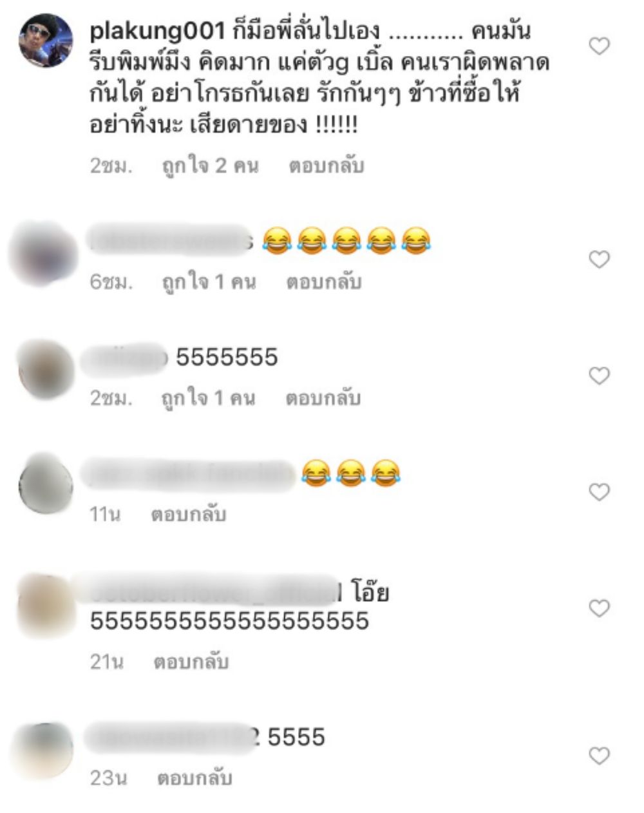Like the plakung001 comment with heart icon

(x=600, y=46)
